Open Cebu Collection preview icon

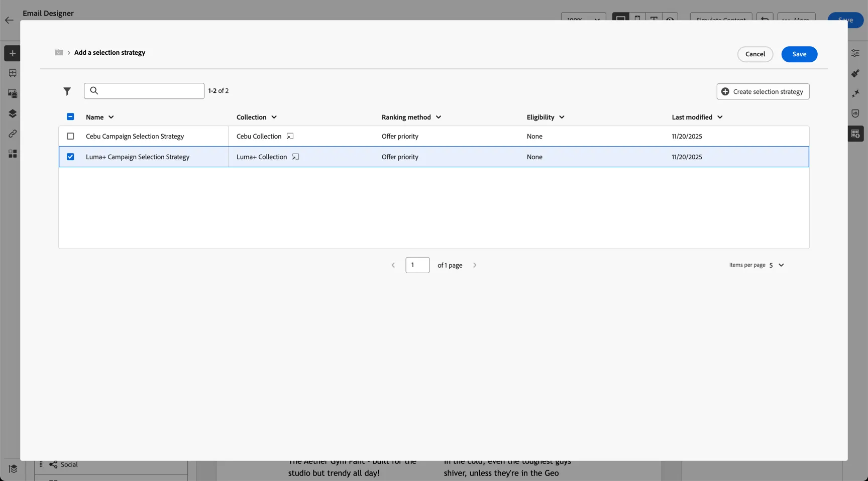[x=290, y=136]
